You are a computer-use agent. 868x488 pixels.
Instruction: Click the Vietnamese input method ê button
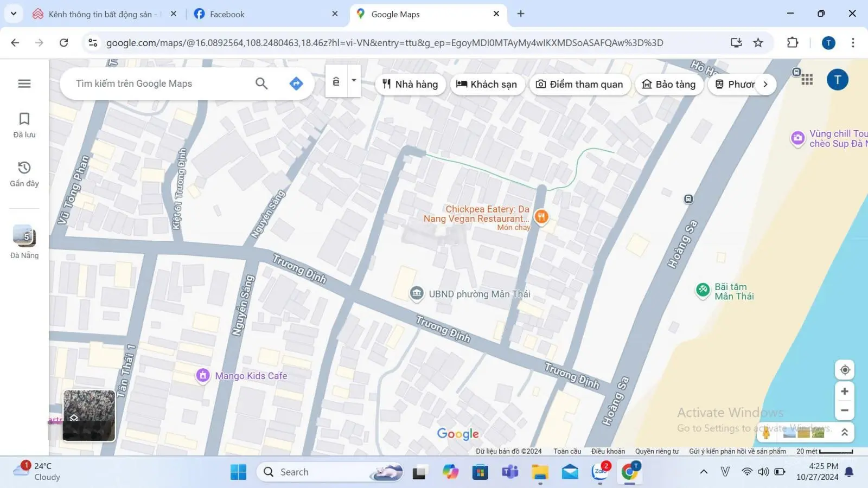tap(336, 81)
